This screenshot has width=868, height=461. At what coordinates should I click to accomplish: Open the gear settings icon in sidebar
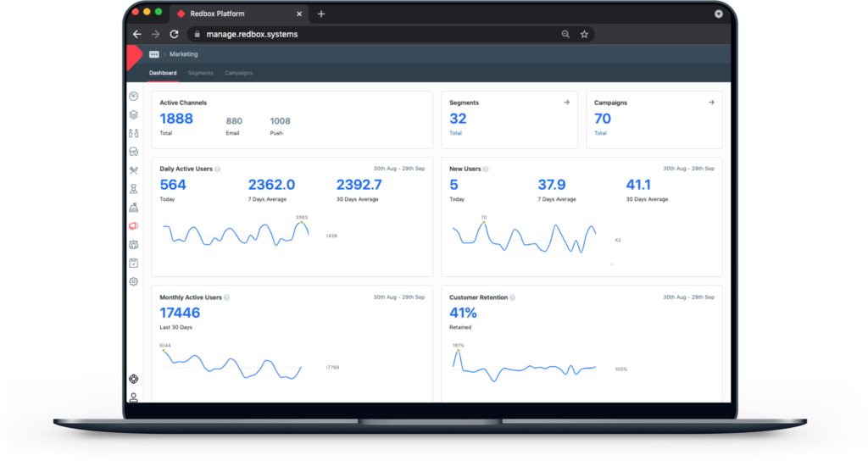tap(133, 281)
